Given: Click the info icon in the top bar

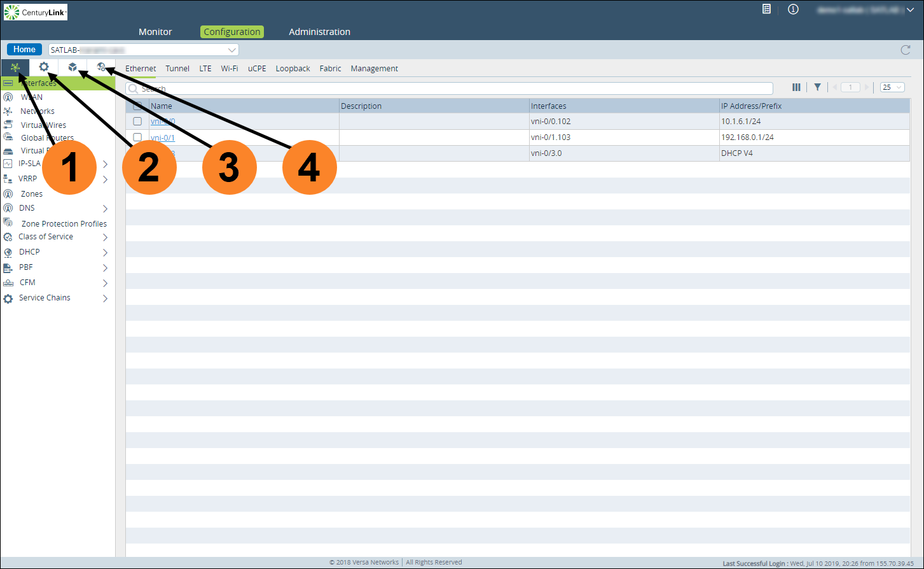Looking at the screenshot, I should point(792,10).
